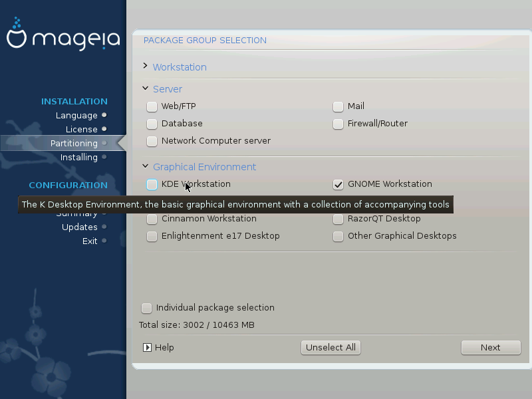Screen dimensions: 532x399
Task: Check Enlightenment e17 Desktop
Action: coord(152,237)
